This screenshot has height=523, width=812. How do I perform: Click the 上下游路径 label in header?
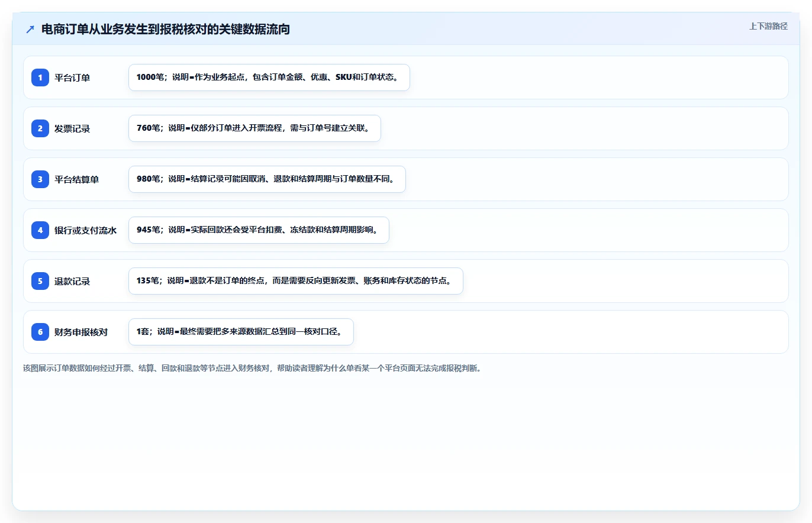click(x=768, y=26)
